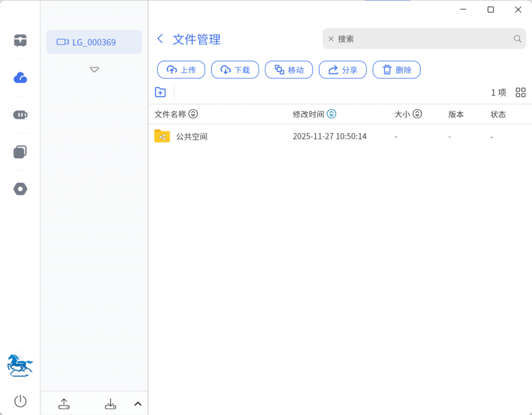This screenshot has width=532, height=415.
Task: Switch to grid view layout
Action: click(x=521, y=93)
